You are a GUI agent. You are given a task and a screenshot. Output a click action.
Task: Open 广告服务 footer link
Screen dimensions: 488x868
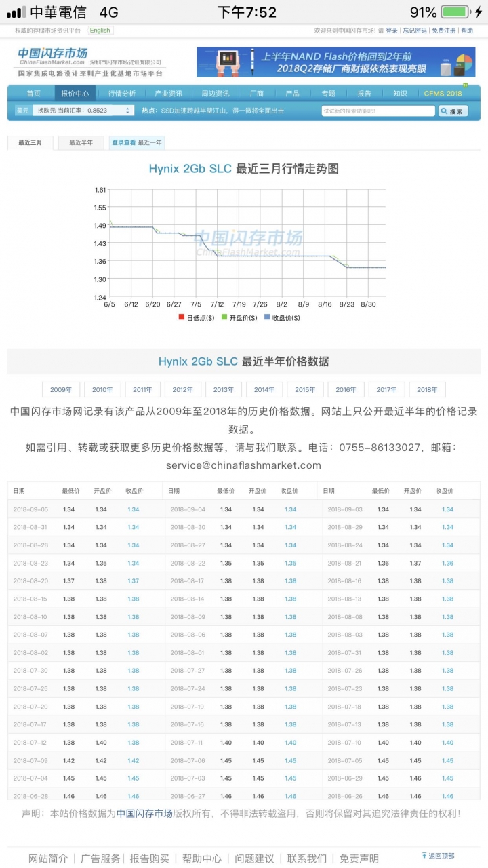coord(100,859)
